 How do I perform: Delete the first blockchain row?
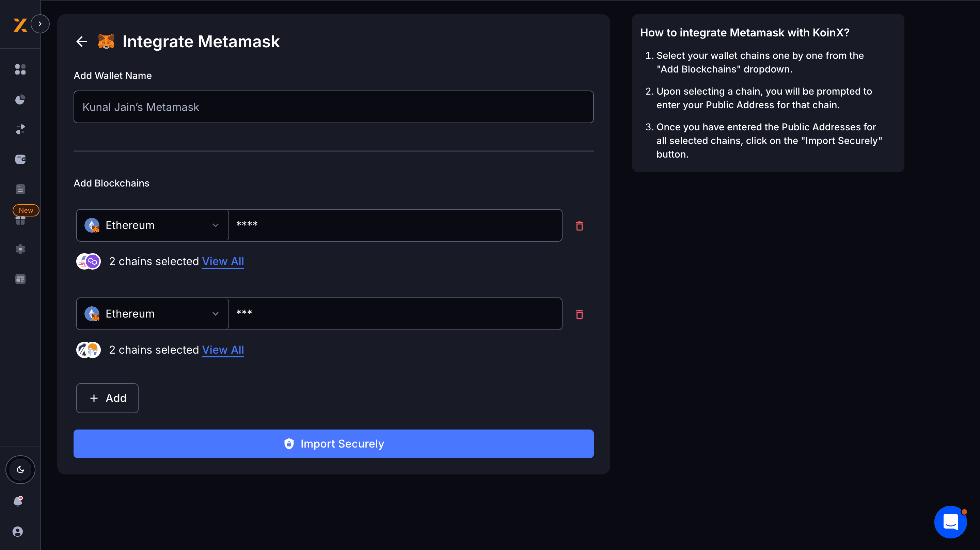pyautogui.click(x=580, y=226)
